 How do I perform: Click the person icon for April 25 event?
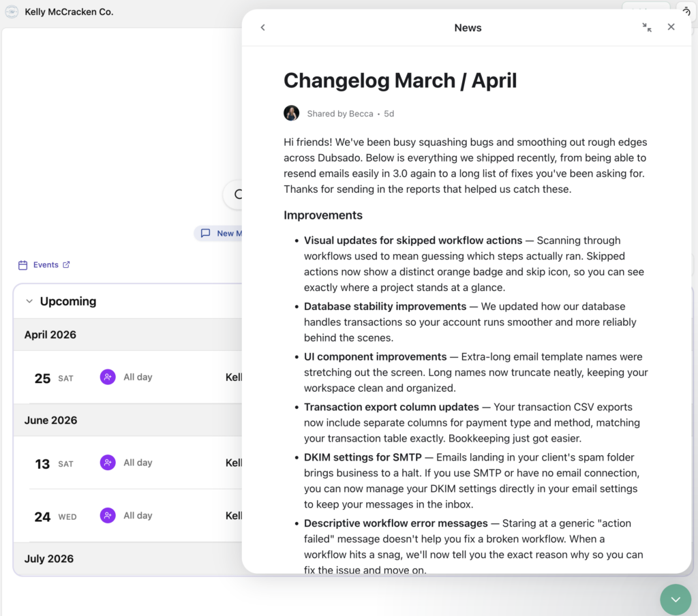point(108,377)
